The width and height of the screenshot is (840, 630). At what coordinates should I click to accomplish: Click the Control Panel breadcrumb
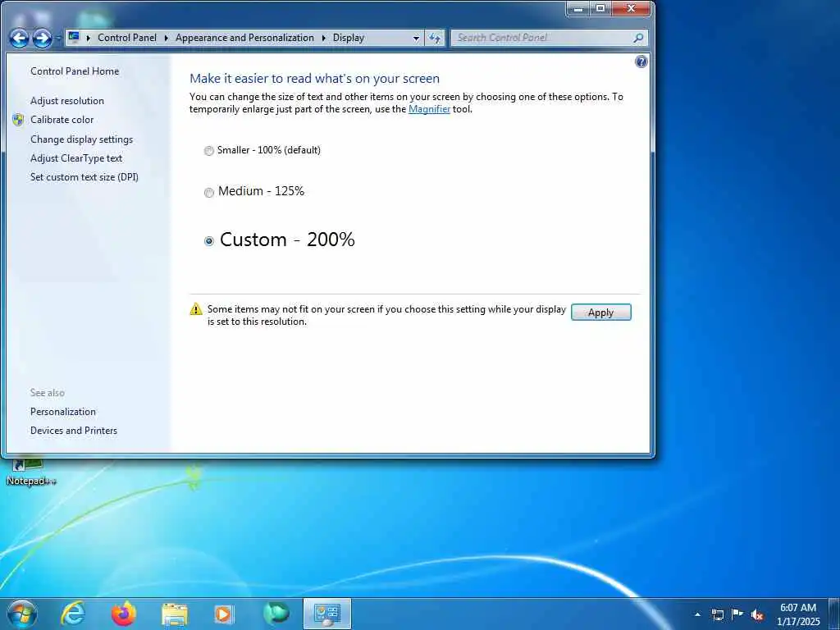coord(127,38)
